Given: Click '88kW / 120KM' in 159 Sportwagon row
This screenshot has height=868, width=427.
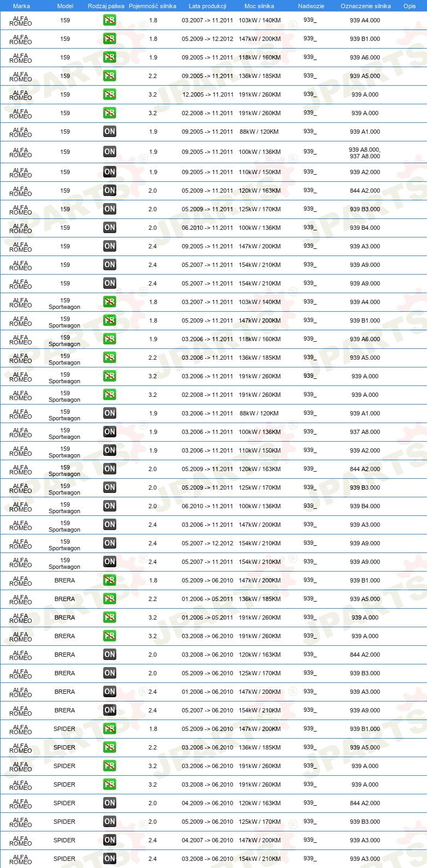Looking at the screenshot, I should pyautogui.click(x=259, y=413).
